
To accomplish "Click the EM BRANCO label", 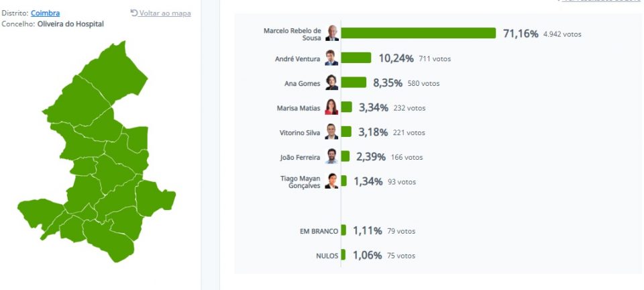I will (319, 231).
